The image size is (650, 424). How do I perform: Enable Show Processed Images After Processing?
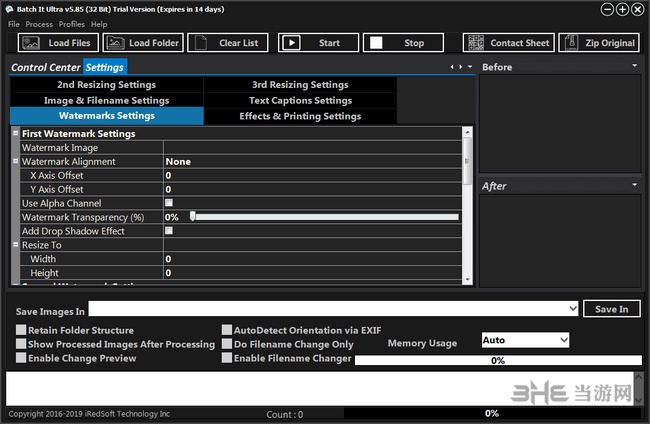[x=21, y=344]
